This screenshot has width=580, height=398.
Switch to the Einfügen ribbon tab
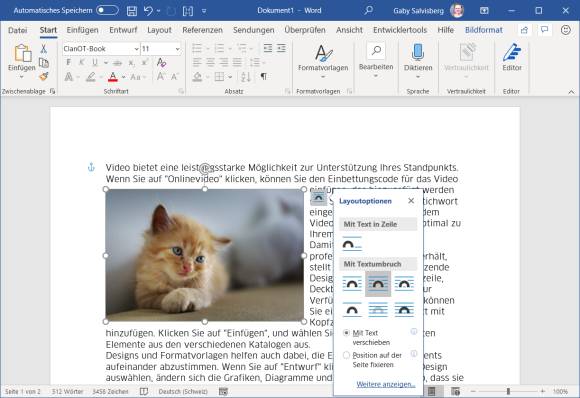(x=82, y=30)
